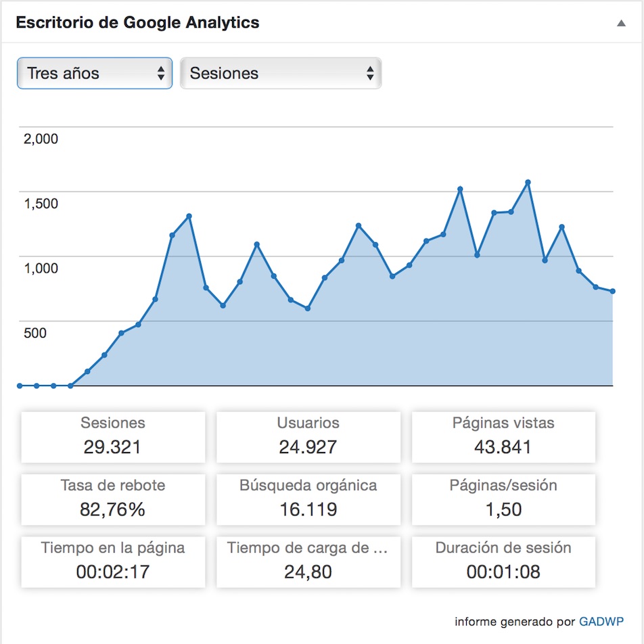Viewport: 644px width, 644px height.
Task: Click the Búsqueda orgánica 16.119 box
Action: [x=308, y=499]
